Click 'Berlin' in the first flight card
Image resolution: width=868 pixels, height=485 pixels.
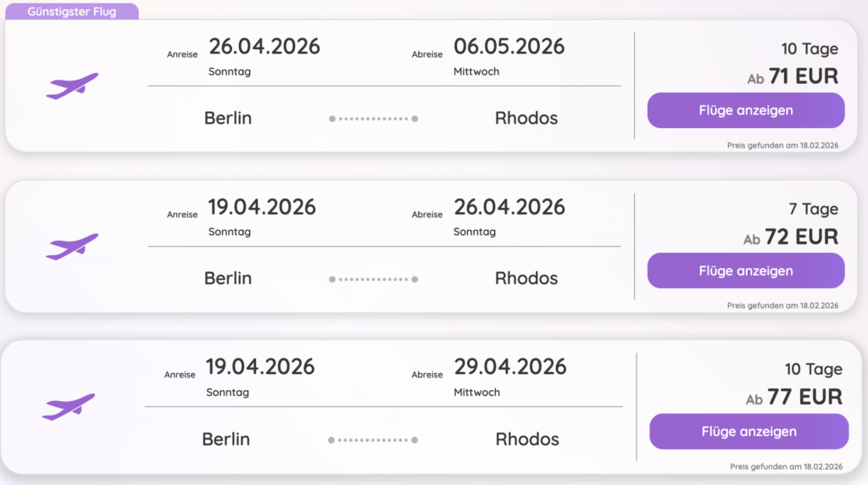pos(228,118)
